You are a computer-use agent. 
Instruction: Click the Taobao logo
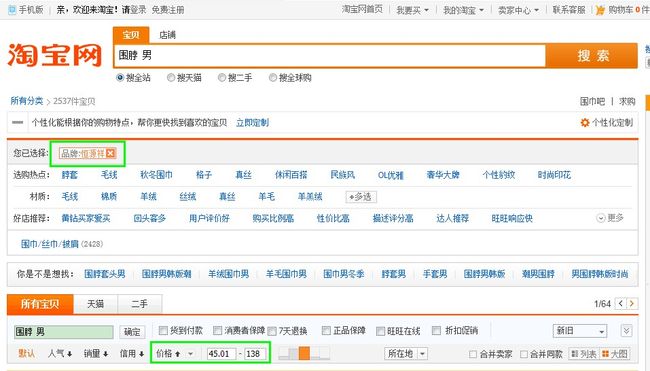pos(54,55)
